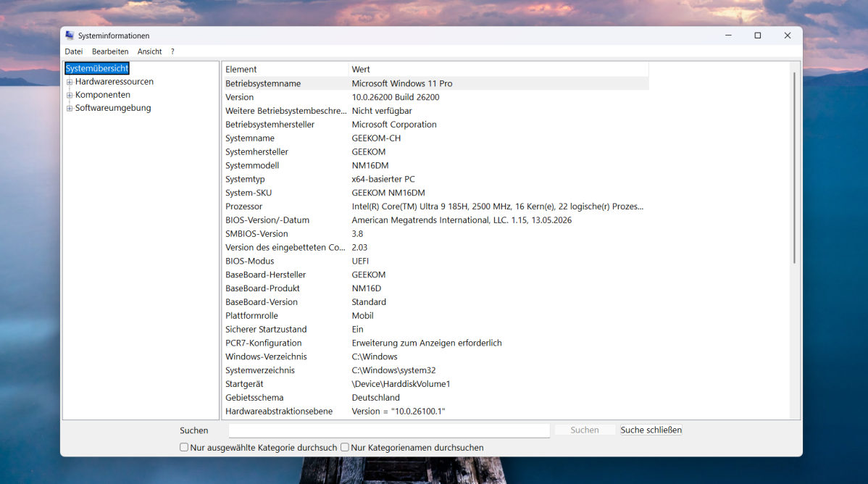Select the Windows-Verzeichnis row
Viewport: 868px width, 484px height.
[435, 356]
